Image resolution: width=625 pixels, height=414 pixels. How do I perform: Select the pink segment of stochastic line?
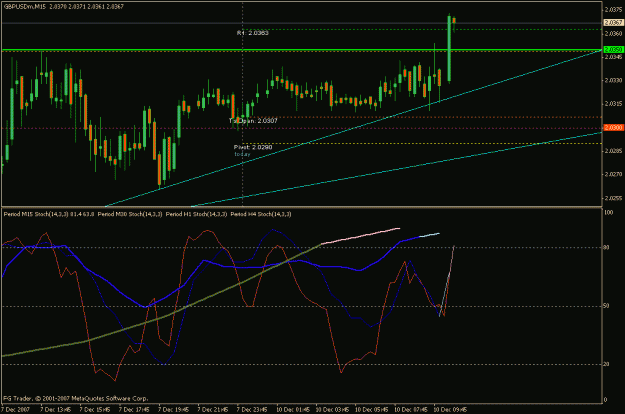360,235
